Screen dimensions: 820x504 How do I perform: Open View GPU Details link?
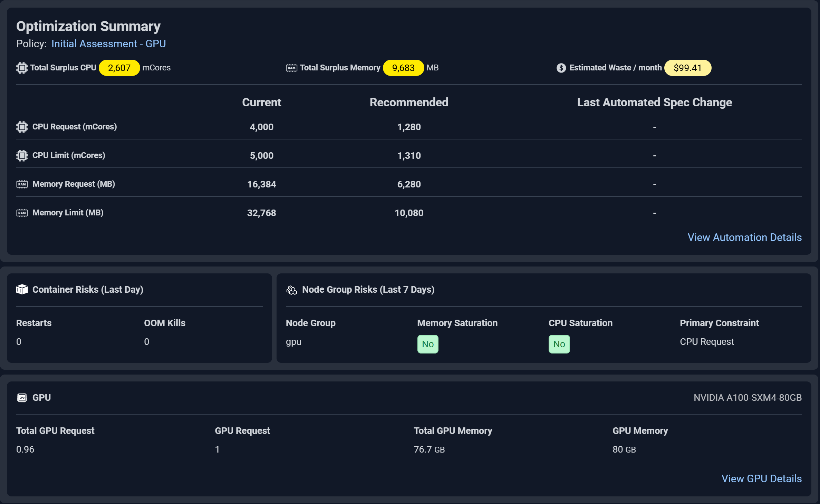[761, 478]
